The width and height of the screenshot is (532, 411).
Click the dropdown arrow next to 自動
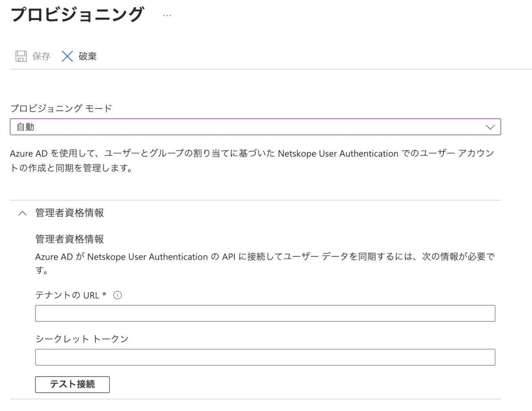click(x=490, y=127)
